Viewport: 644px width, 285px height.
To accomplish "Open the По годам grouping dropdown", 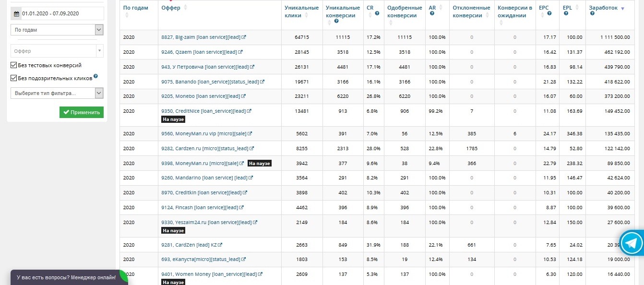I will (x=57, y=30).
